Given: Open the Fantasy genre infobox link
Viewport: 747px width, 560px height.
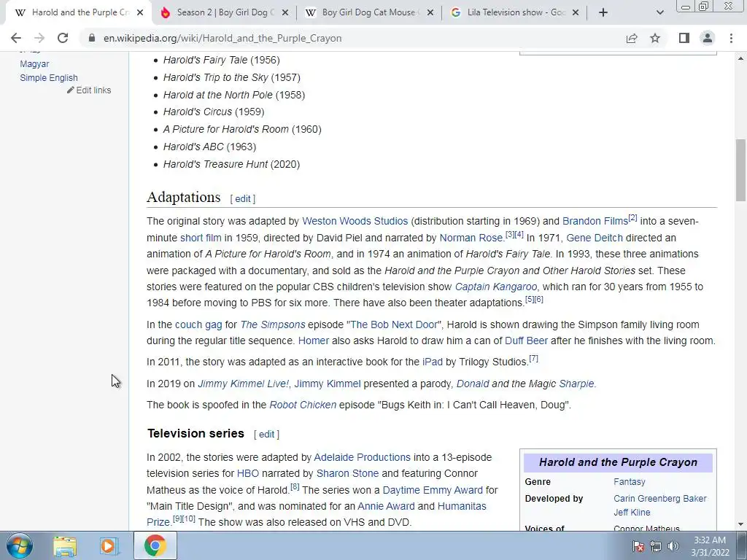Looking at the screenshot, I should point(630,482).
